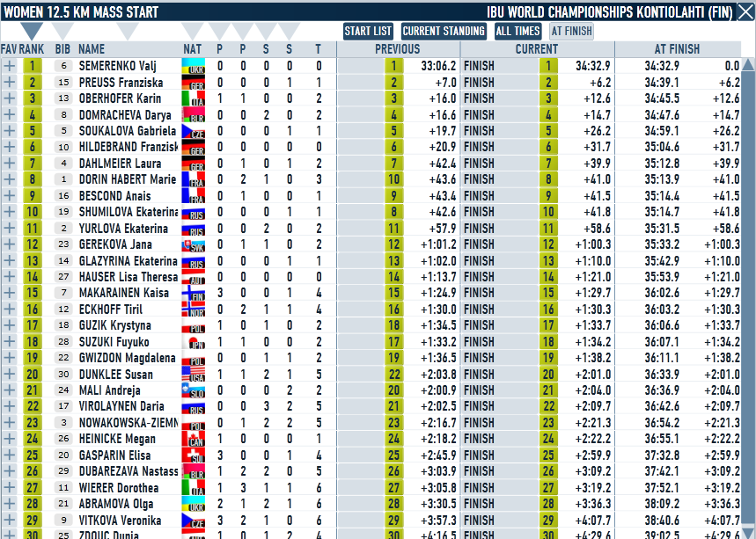Click the results list scrollbar thumb
The image size is (756, 539).
[x=748, y=299]
